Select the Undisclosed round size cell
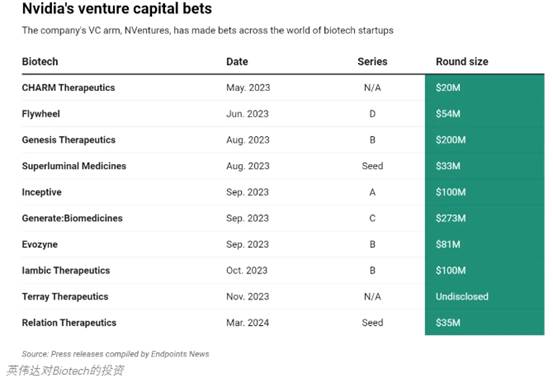The height and width of the screenshot is (383, 553). click(485, 296)
